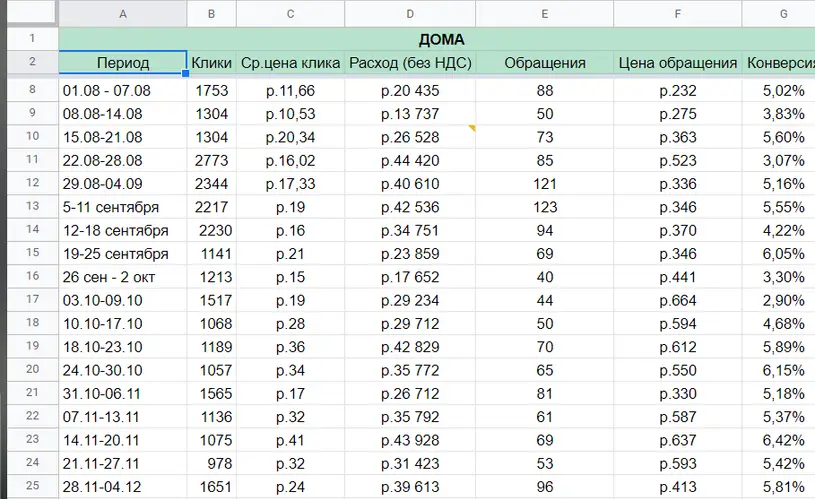The height and width of the screenshot is (499, 815).
Task: Select expense cell р.39 613
Action: tap(410, 487)
